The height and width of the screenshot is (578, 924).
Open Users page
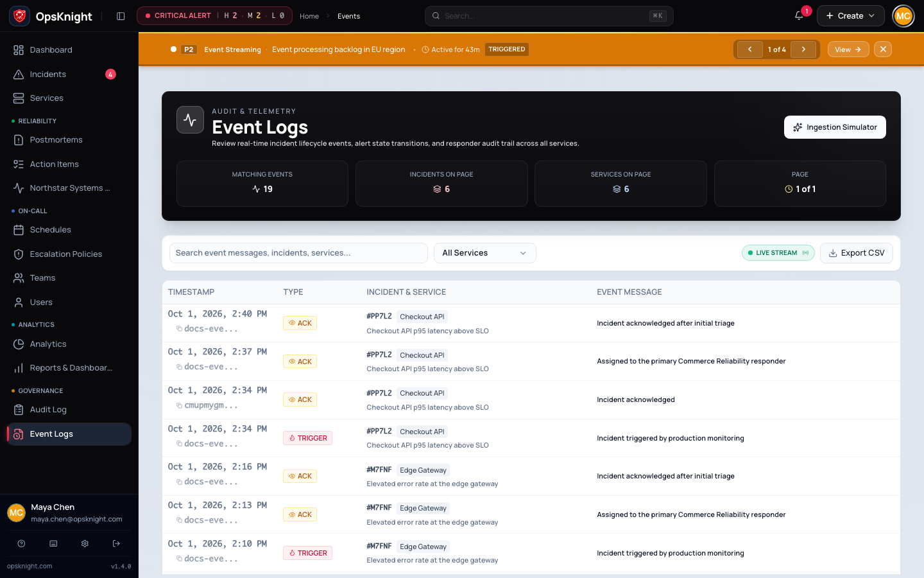point(69,302)
